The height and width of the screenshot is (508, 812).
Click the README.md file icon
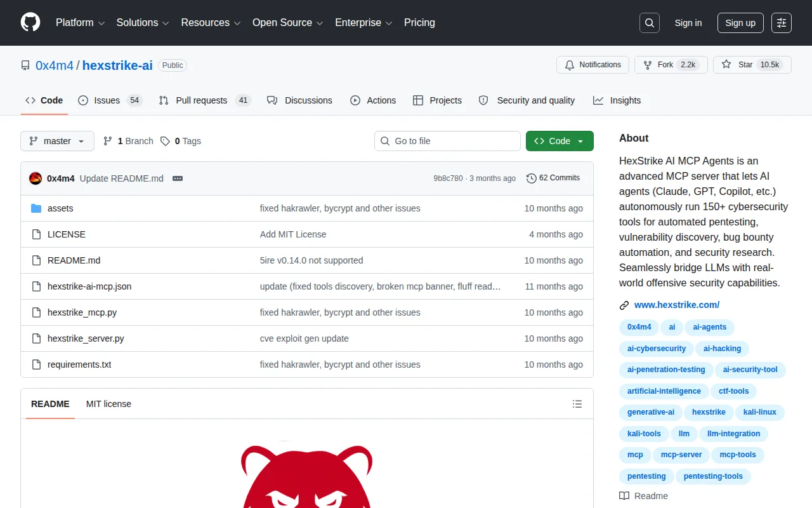coord(36,260)
